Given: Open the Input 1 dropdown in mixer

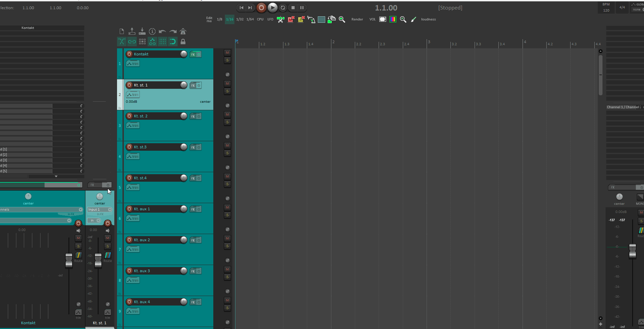Looking at the screenshot, I should click(100, 210).
